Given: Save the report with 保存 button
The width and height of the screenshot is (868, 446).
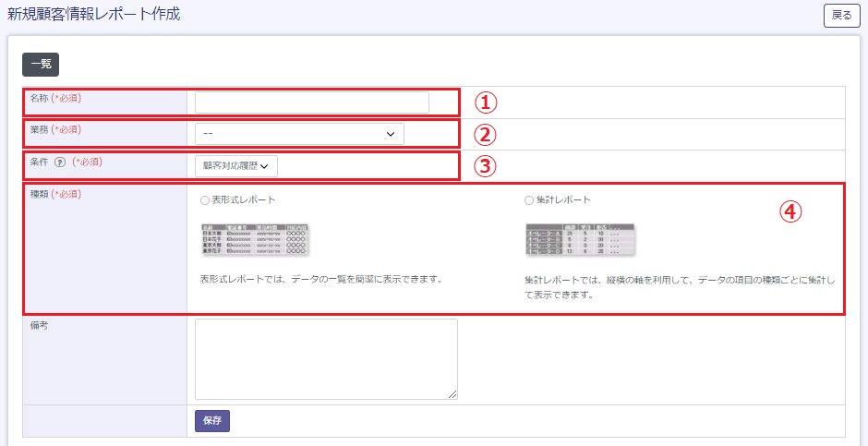Looking at the screenshot, I should [211, 420].
